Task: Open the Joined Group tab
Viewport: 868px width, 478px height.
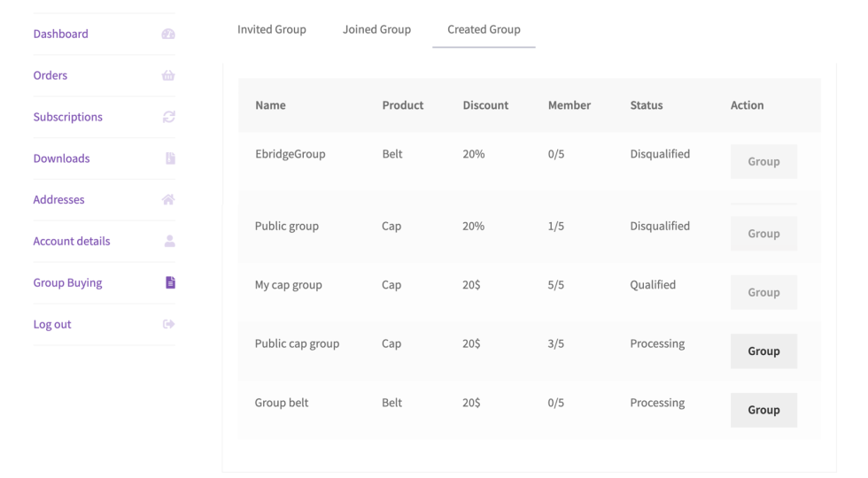Action: click(376, 29)
